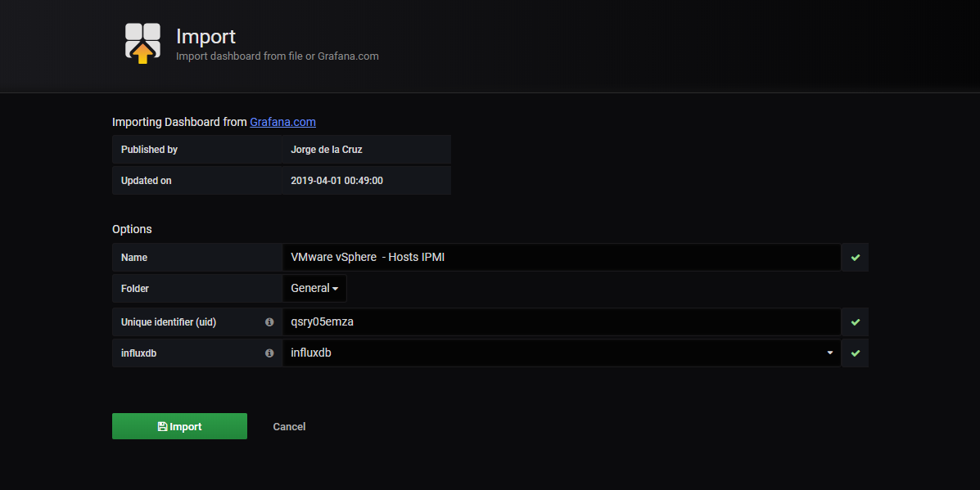Click the dashboard Name input field
Image resolution: width=980 pixels, height=490 pixels.
562,257
